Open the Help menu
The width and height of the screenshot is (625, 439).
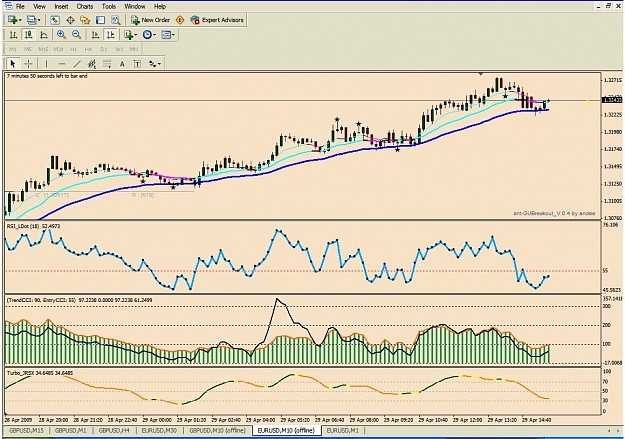tap(160, 6)
